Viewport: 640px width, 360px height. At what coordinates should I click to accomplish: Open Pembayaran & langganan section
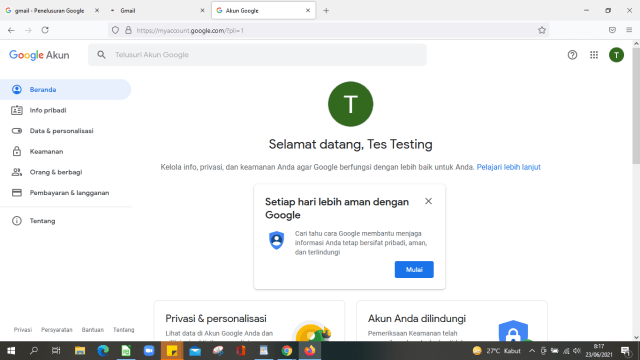65,193
